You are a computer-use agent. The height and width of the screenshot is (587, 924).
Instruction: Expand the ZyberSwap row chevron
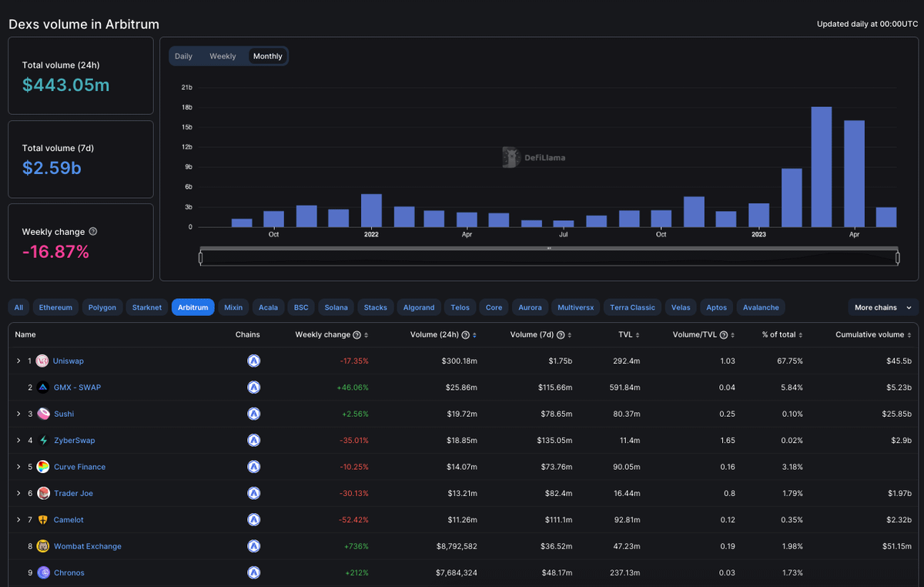(x=18, y=441)
